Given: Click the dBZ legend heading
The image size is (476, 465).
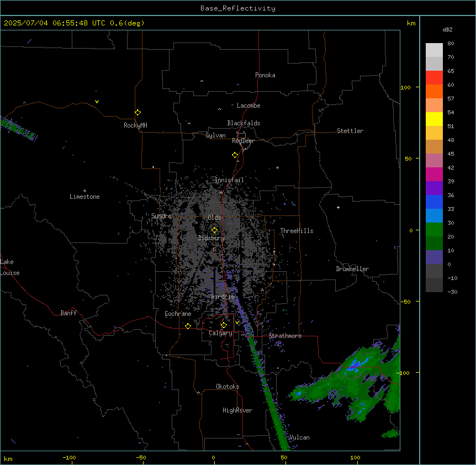Looking at the screenshot, I should click(447, 29).
